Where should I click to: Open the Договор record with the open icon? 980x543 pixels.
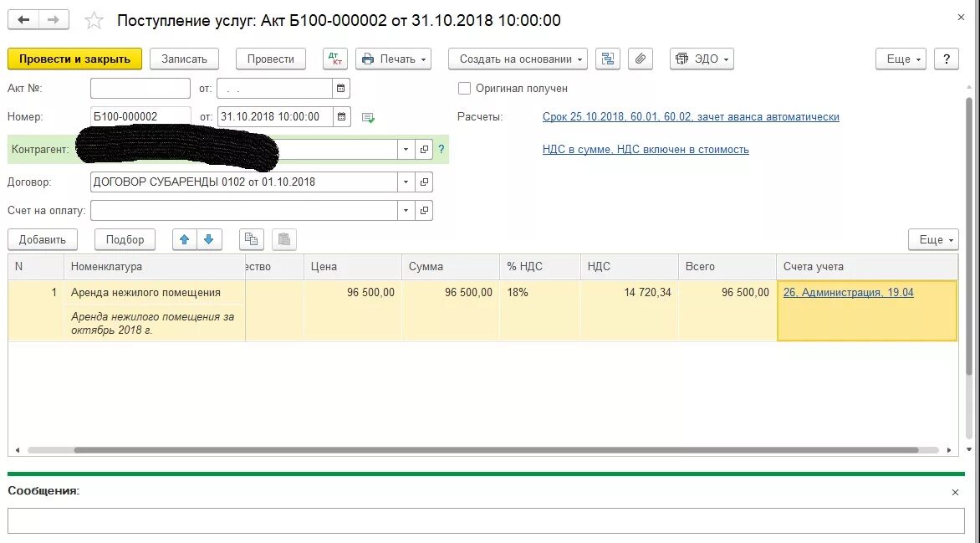pyautogui.click(x=425, y=182)
